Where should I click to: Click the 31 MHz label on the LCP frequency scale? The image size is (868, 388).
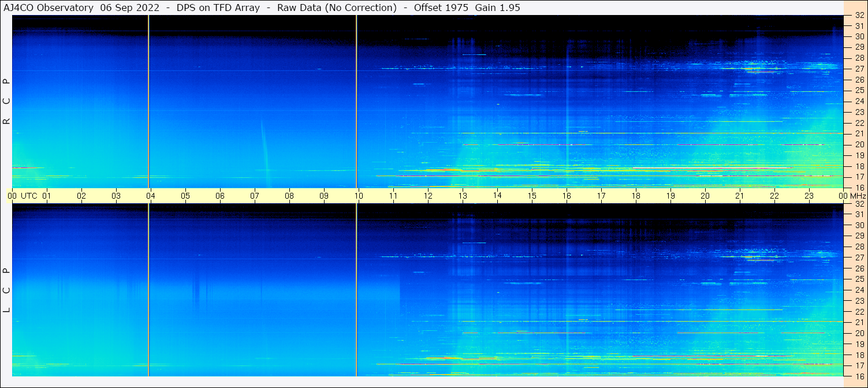click(x=859, y=214)
